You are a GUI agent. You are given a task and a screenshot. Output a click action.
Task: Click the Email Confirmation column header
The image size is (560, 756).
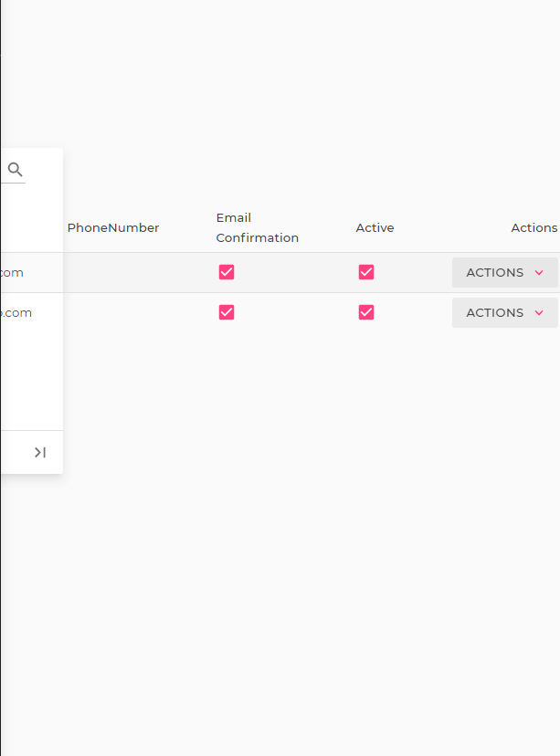(257, 227)
